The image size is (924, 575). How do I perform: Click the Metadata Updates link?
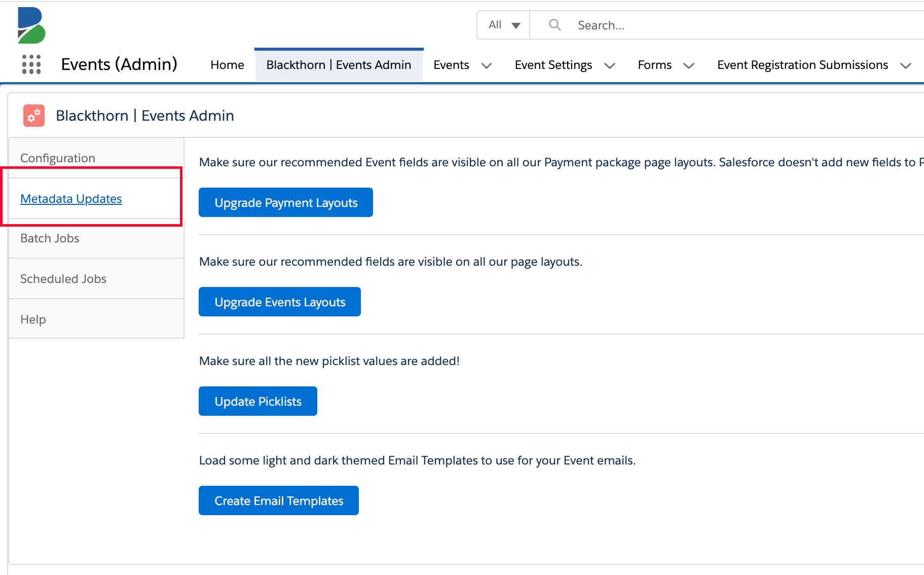pos(71,199)
